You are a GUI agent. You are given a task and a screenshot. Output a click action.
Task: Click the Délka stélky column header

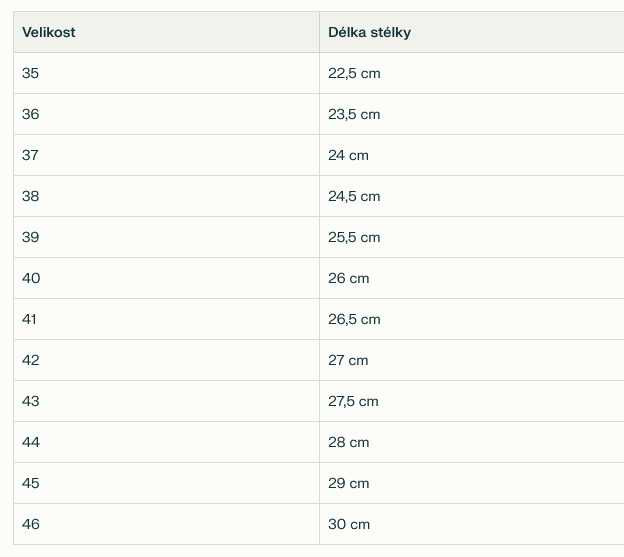(369, 32)
